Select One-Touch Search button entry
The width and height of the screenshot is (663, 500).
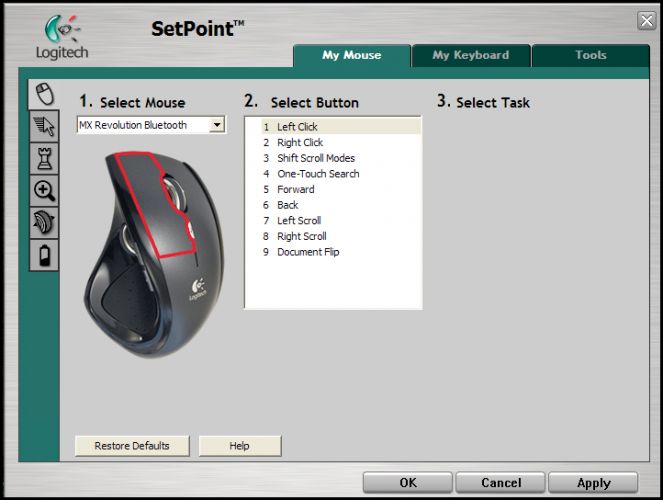[x=341, y=174]
